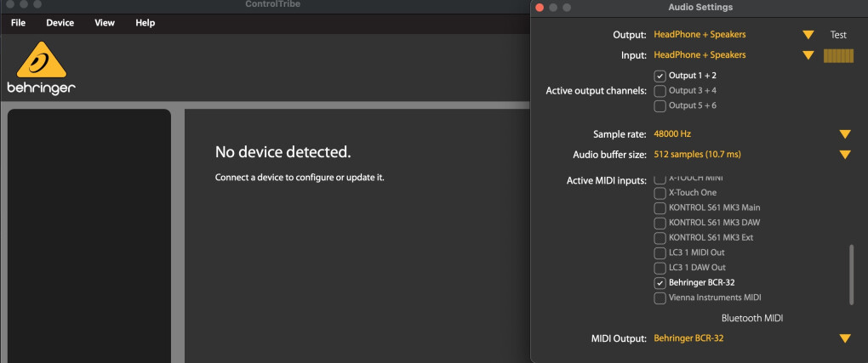Select the HeadPhone + Speakers output value
This screenshot has height=363, width=868.
(700, 34)
